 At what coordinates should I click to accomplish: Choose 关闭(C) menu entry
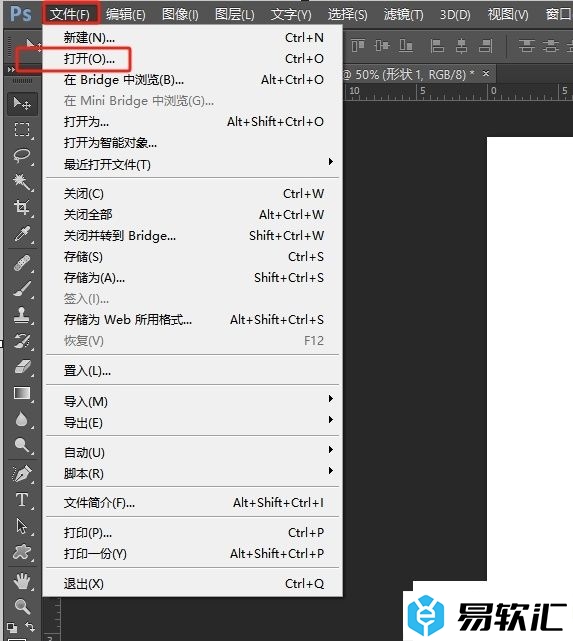click(x=192, y=194)
